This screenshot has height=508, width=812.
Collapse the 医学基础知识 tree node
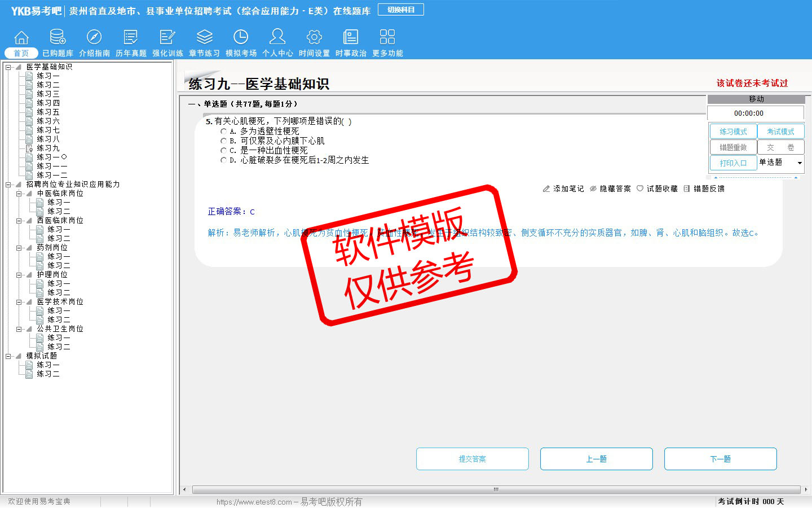(x=8, y=67)
